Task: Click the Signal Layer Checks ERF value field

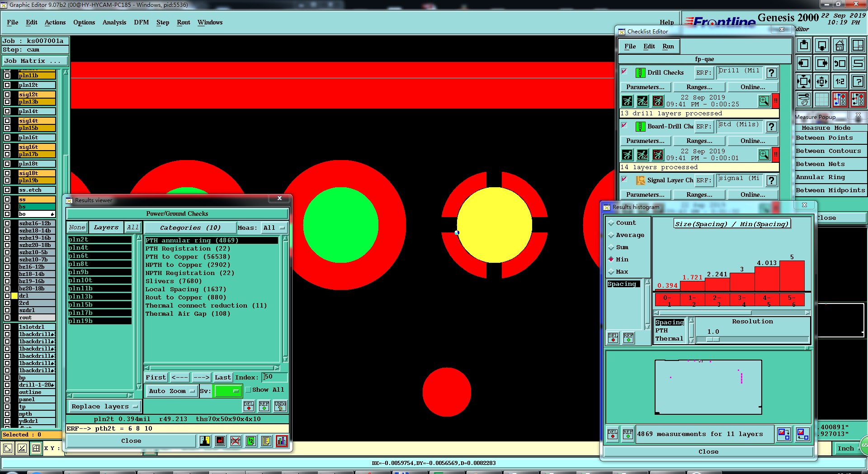Action: [x=740, y=180]
